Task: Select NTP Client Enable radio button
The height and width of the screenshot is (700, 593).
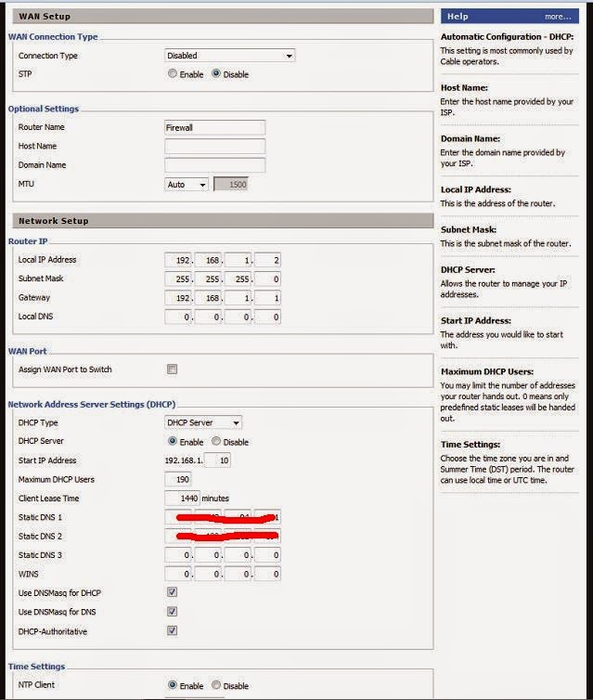Action: tap(173, 685)
